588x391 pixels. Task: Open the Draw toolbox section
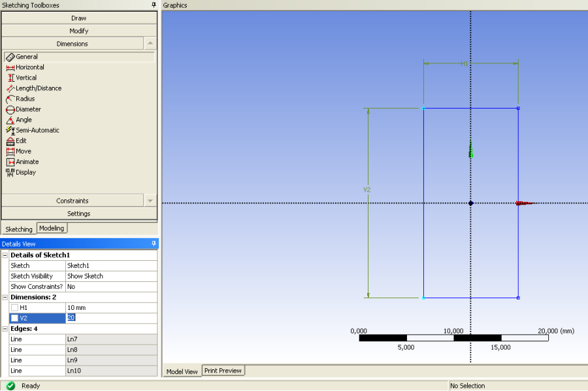click(78, 18)
